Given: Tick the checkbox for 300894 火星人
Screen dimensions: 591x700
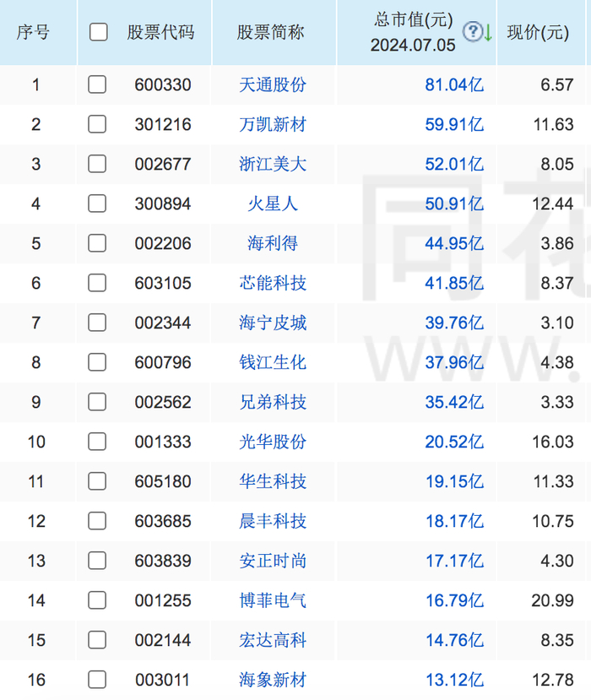Looking at the screenshot, I should 97,203.
